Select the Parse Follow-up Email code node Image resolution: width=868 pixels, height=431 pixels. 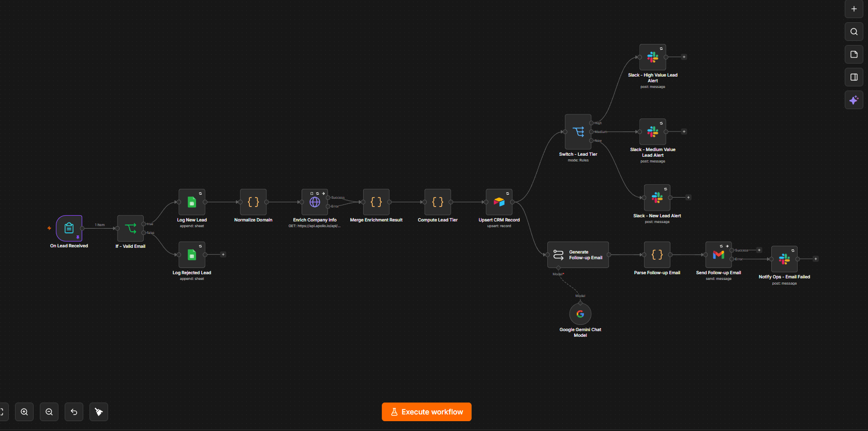click(657, 255)
